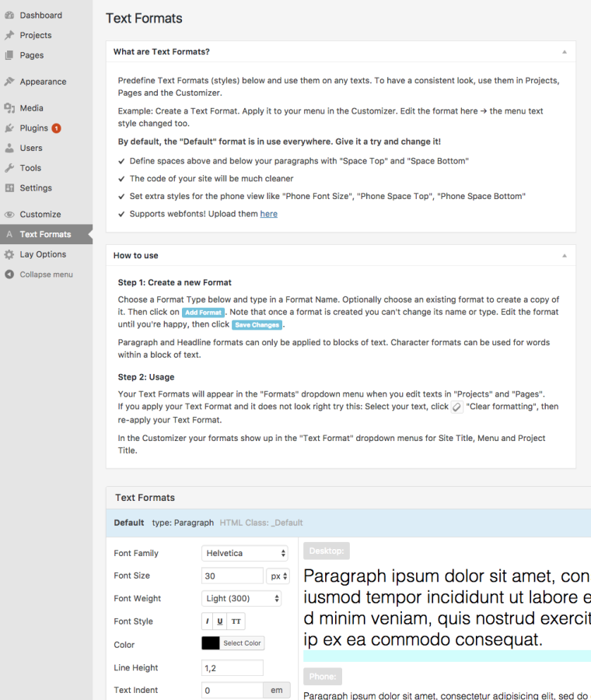The image size is (591, 700).
Task: Click the Collapse menu button
Action: point(46,275)
